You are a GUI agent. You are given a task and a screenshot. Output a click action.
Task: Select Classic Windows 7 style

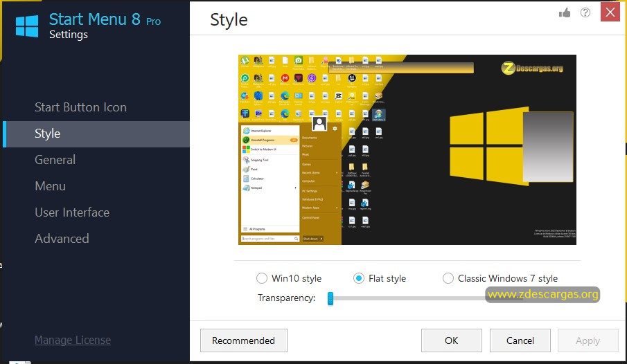tap(448, 278)
